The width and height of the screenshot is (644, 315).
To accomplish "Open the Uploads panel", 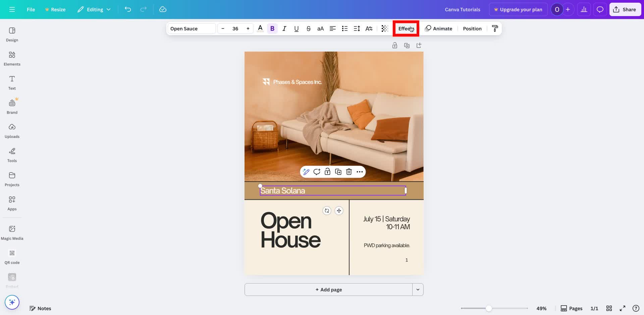I will point(12,130).
